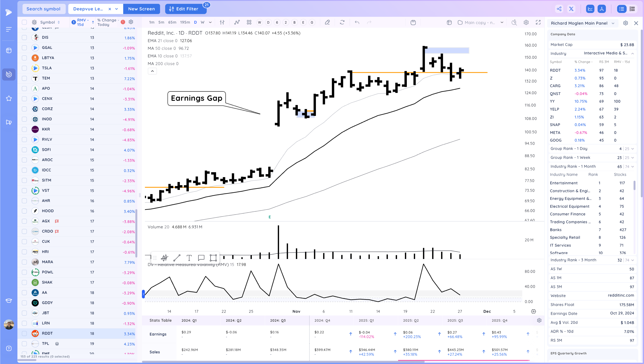Select the text annotation tool

click(x=189, y=258)
